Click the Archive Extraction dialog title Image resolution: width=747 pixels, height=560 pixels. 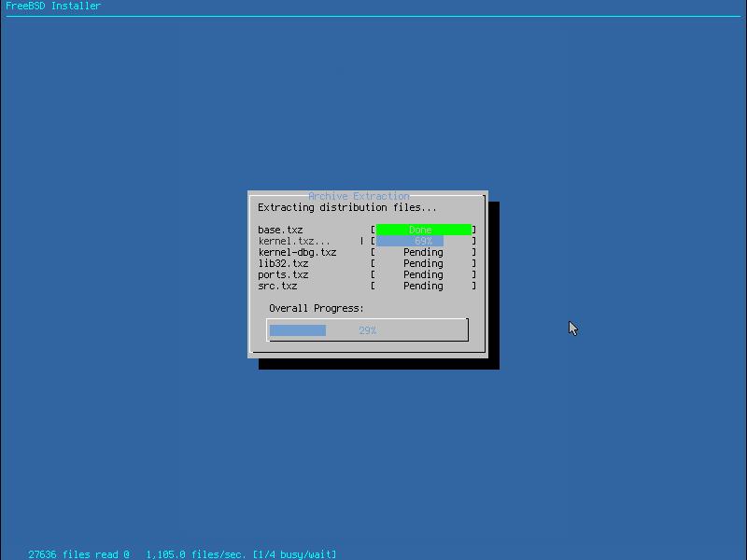click(x=359, y=196)
